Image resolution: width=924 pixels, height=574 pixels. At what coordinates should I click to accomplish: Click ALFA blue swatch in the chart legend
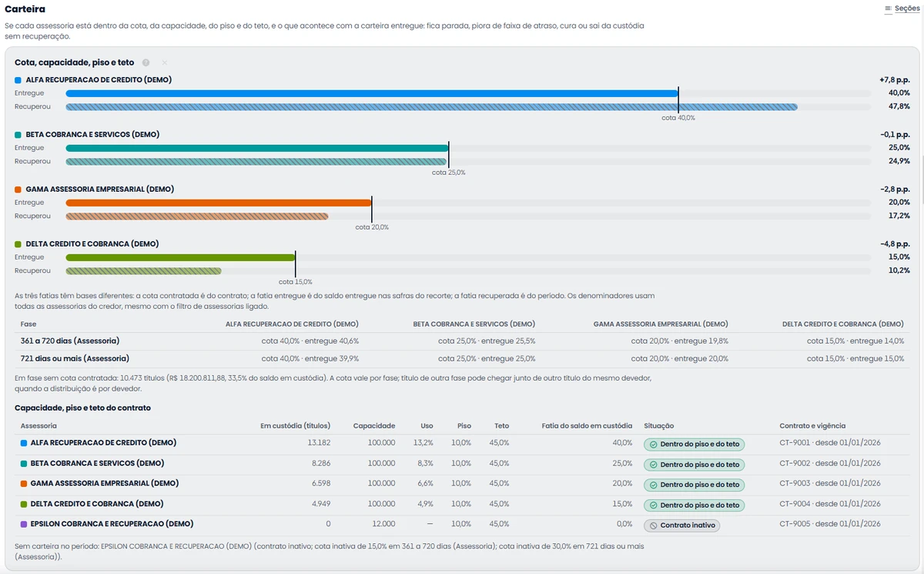click(x=18, y=80)
